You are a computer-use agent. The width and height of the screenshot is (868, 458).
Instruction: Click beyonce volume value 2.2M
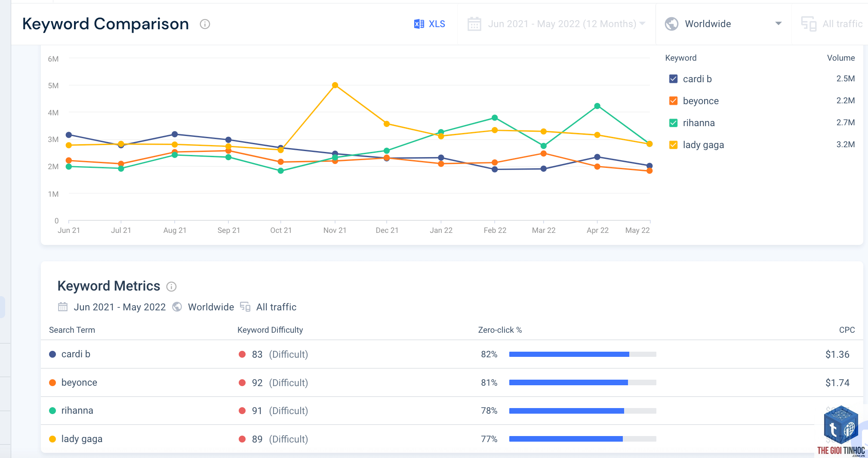click(x=845, y=100)
